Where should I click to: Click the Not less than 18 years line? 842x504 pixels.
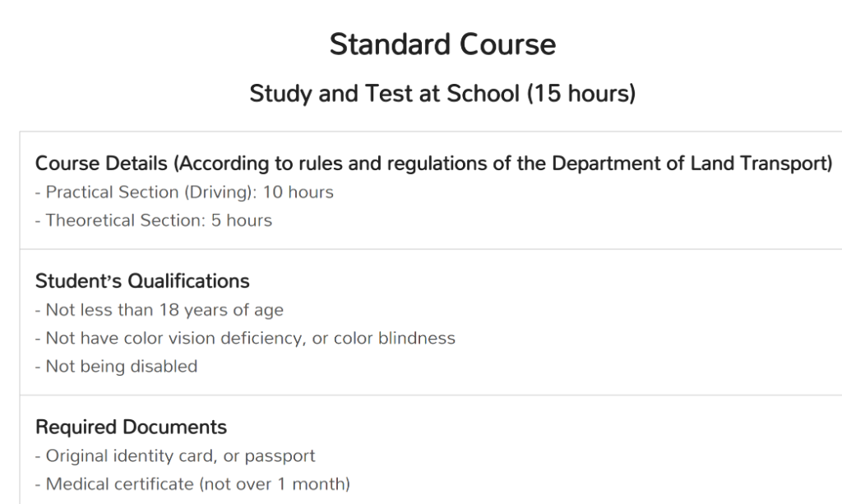[x=160, y=310]
